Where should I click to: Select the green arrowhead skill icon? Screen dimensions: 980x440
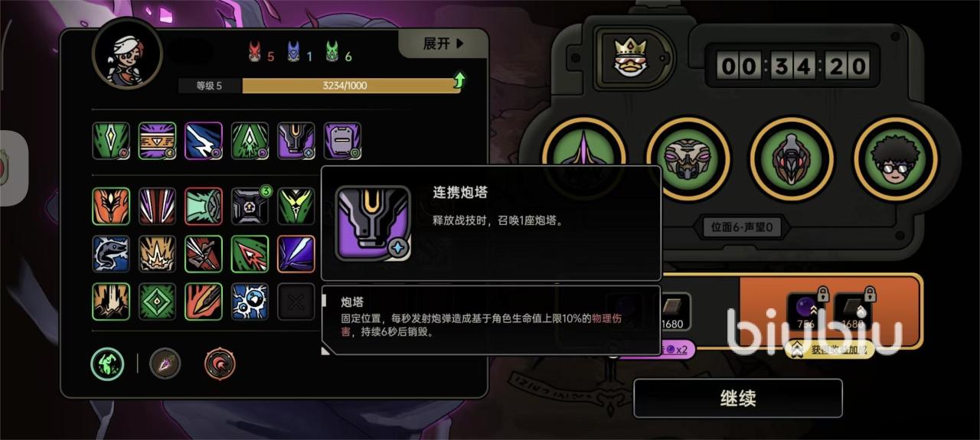point(250,141)
